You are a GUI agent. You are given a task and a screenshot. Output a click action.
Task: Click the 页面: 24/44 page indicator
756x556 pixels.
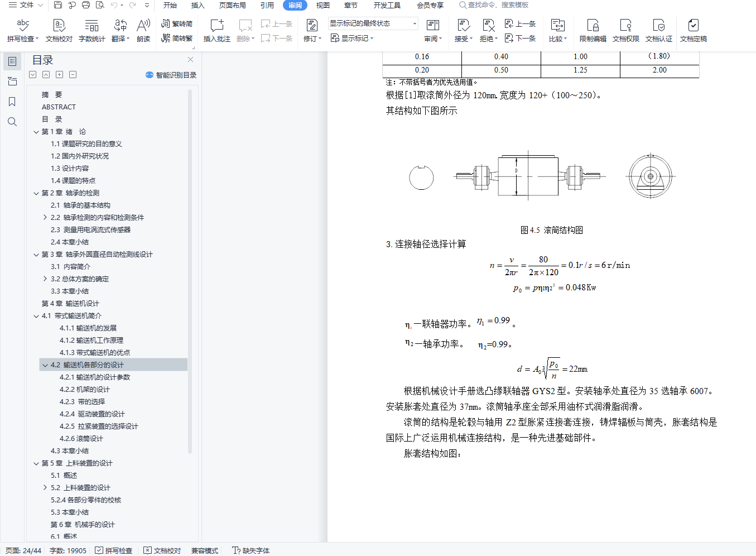(x=23, y=550)
